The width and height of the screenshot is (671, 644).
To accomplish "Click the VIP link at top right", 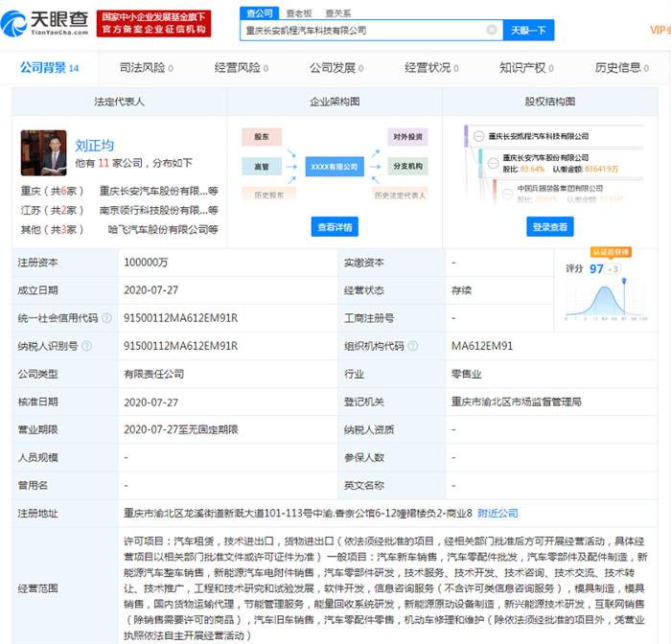I will (x=659, y=30).
